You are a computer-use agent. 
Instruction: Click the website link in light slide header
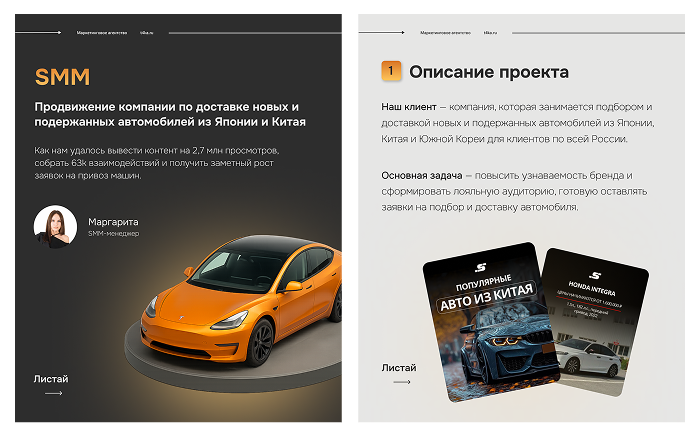(x=490, y=33)
